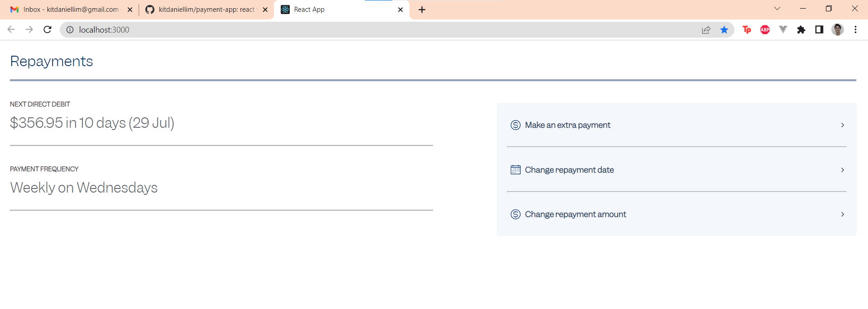Click the calendar icon beside Change repayment date

tap(515, 170)
